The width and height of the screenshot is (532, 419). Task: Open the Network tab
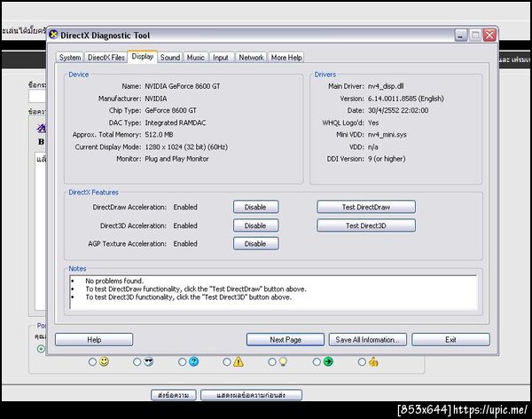tap(251, 58)
